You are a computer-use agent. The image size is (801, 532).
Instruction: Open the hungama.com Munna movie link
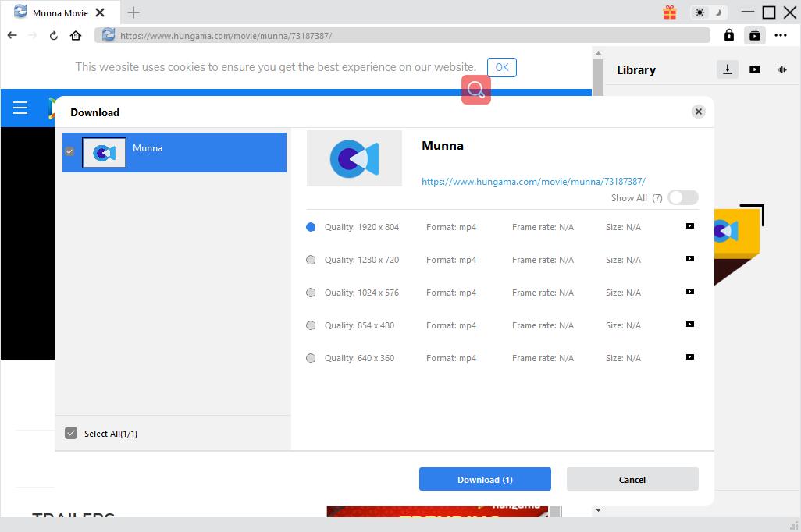[x=533, y=181]
